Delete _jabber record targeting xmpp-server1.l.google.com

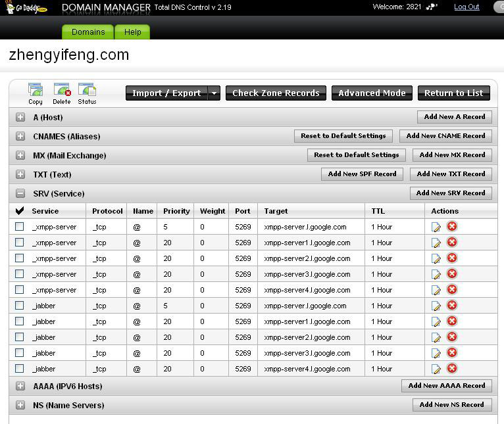(452, 321)
